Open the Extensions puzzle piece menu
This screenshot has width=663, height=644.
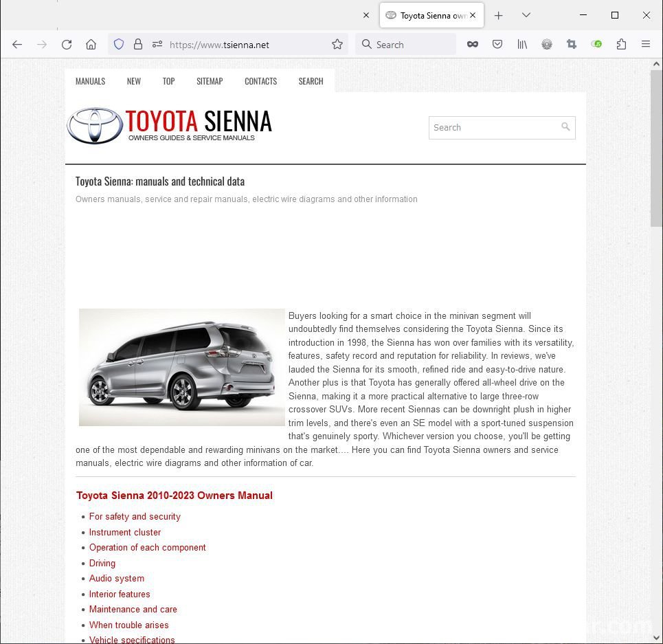(621, 44)
